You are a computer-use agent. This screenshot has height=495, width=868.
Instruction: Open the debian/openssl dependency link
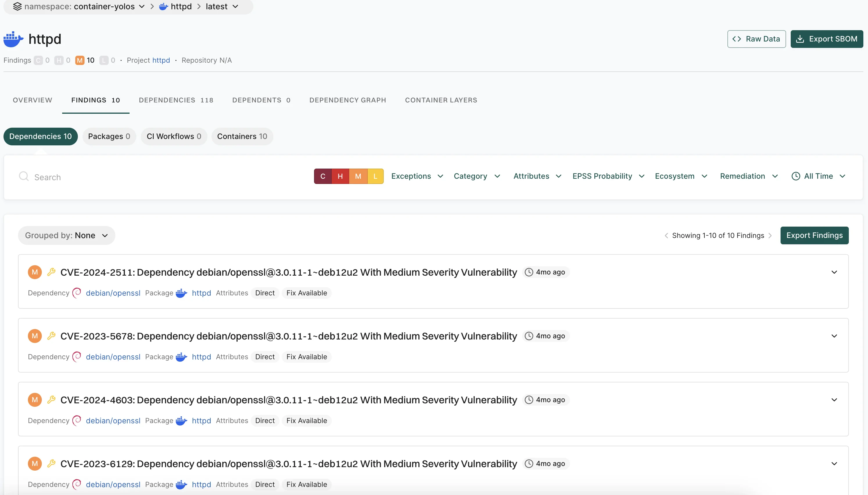[x=113, y=292]
